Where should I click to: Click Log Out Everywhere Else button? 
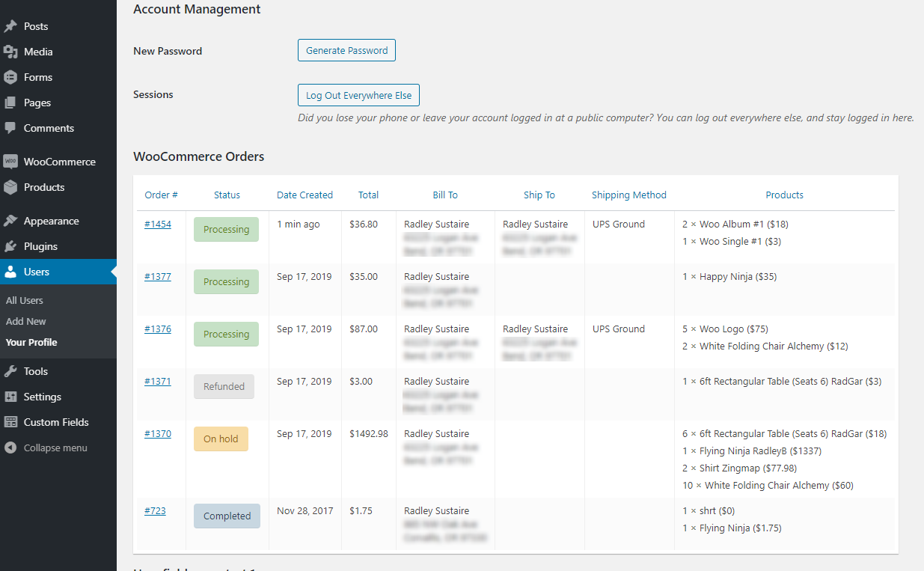358,95
